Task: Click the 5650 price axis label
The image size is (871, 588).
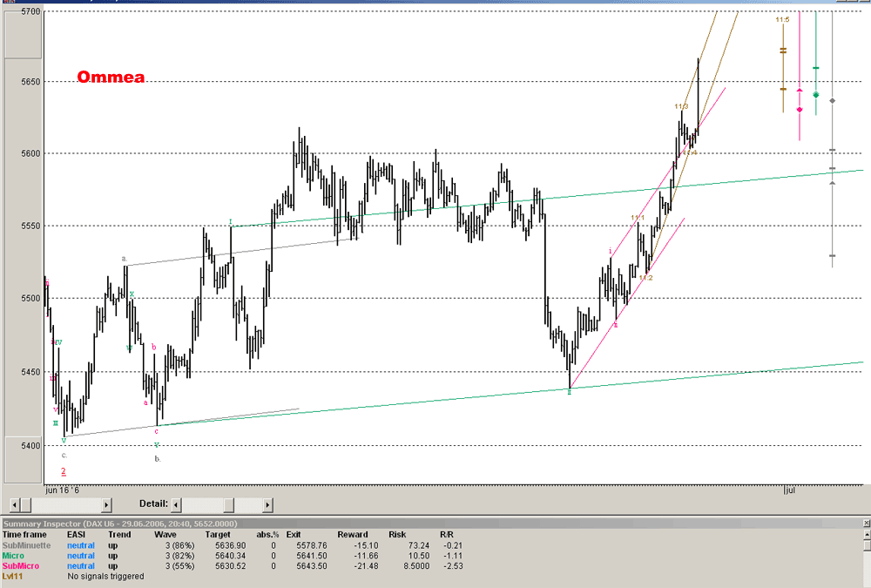Action: click(x=31, y=82)
